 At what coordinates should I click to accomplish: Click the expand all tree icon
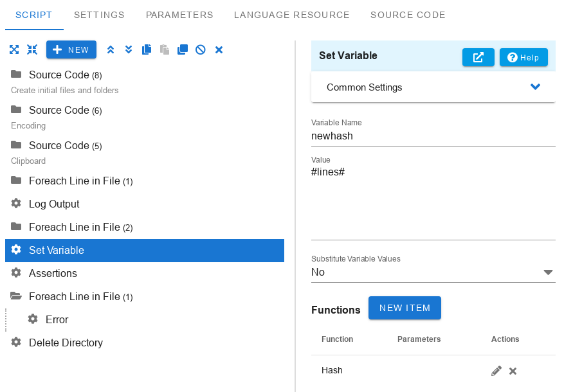(14, 49)
